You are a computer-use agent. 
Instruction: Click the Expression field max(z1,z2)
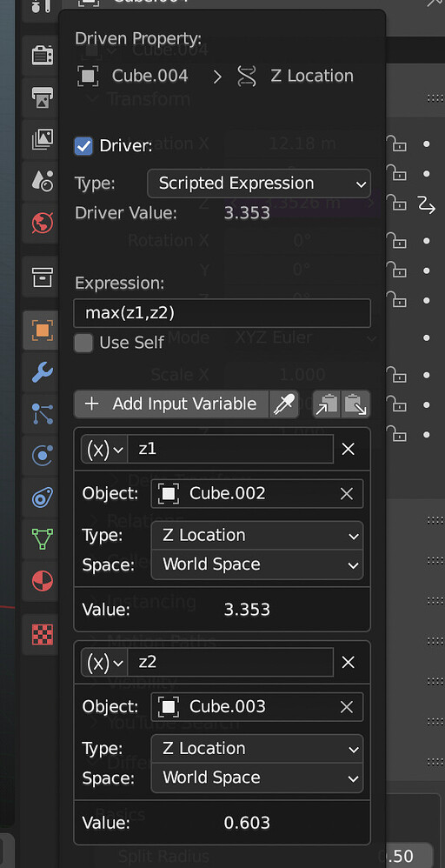pyautogui.click(x=222, y=313)
